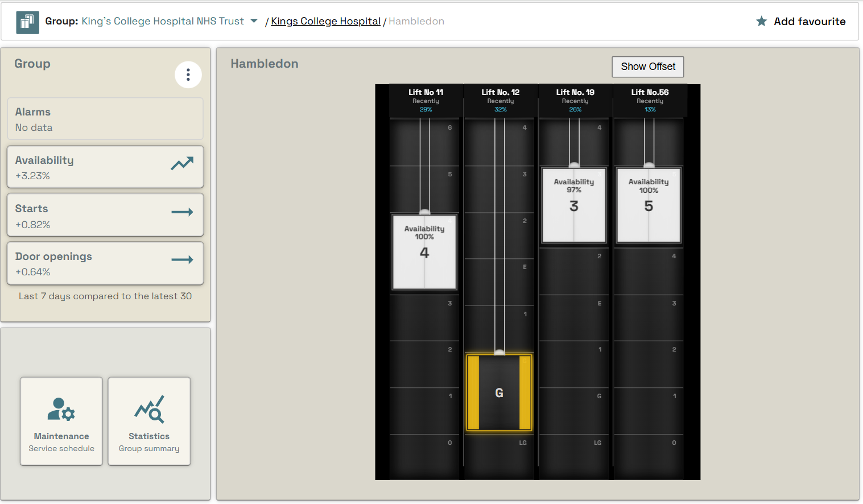Click the Add favourite text

click(x=809, y=22)
